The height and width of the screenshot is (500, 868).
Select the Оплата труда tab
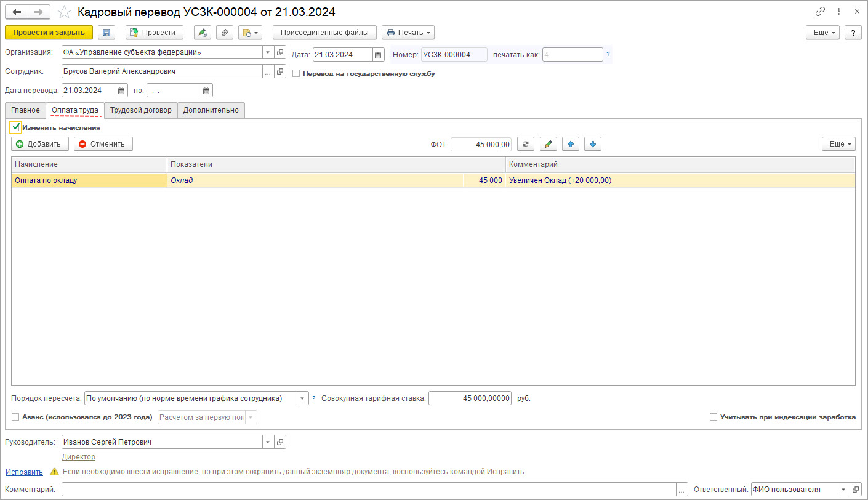click(x=75, y=110)
